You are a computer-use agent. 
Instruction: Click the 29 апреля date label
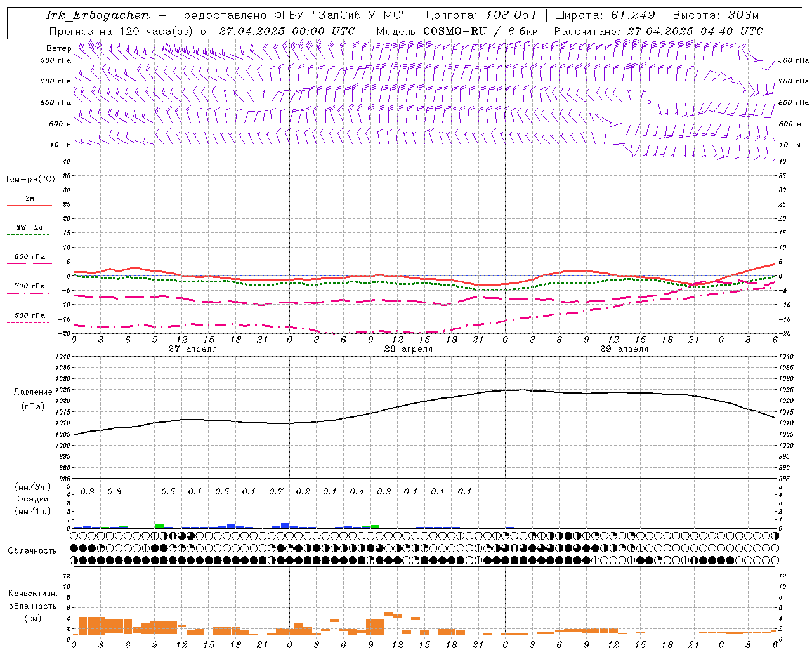(624, 349)
